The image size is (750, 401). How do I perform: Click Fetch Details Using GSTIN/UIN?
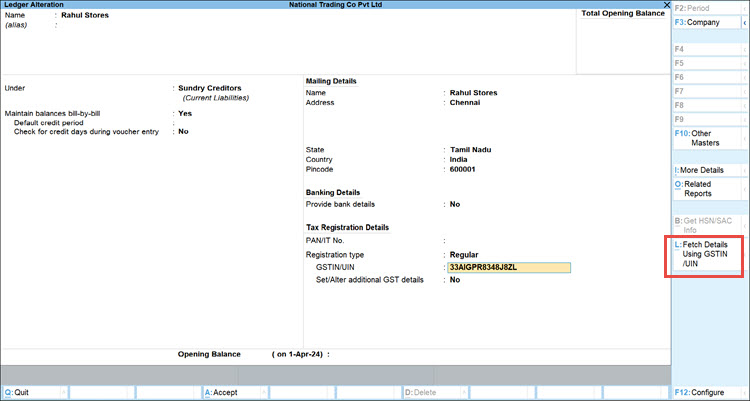click(707, 257)
